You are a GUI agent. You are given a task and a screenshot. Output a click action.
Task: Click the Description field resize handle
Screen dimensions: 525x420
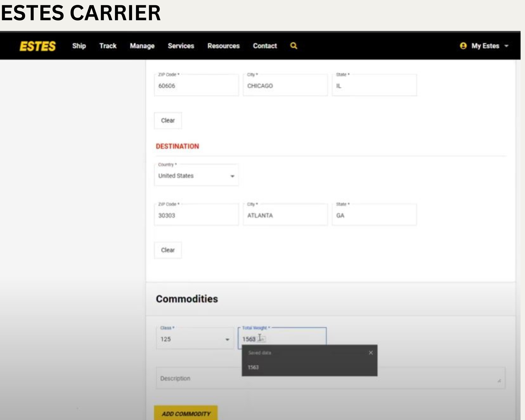tap(499, 381)
